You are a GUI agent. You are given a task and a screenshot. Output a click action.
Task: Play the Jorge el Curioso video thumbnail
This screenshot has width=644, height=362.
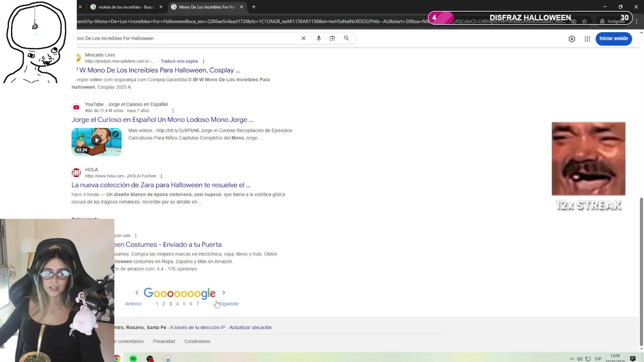pos(97,142)
